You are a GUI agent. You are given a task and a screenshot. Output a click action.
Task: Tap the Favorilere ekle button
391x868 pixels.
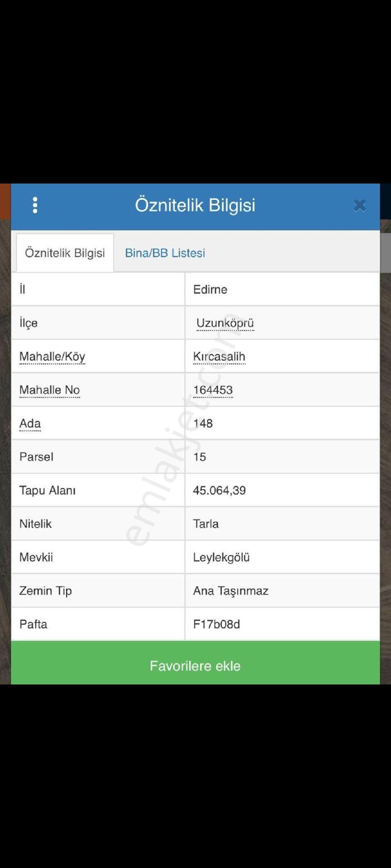point(195,665)
